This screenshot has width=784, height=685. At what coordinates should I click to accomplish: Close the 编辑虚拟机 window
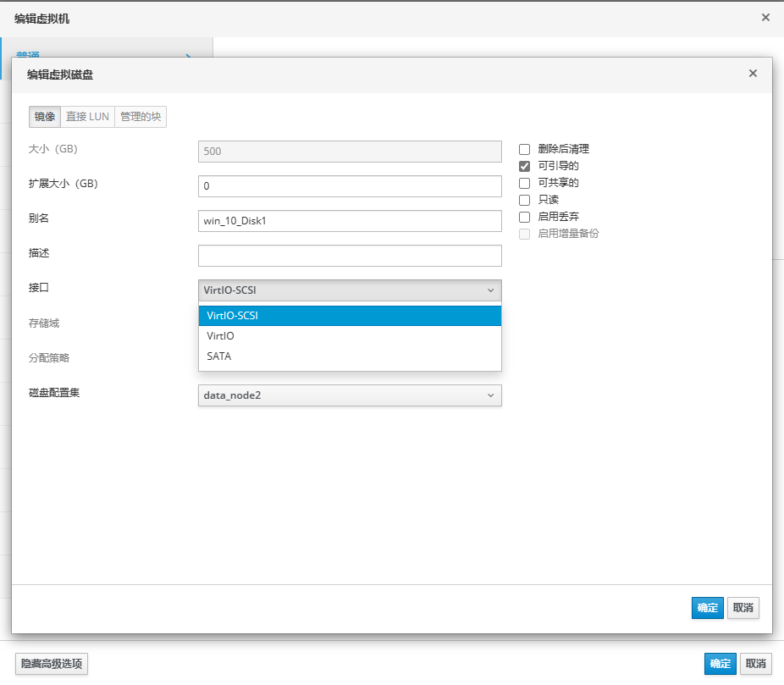click(765, 17)
